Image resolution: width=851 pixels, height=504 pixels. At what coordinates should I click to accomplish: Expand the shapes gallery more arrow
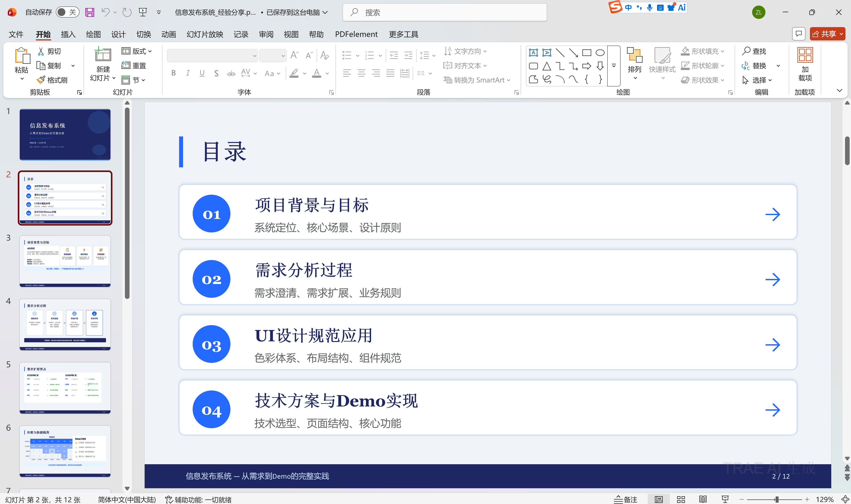point(614,66)
